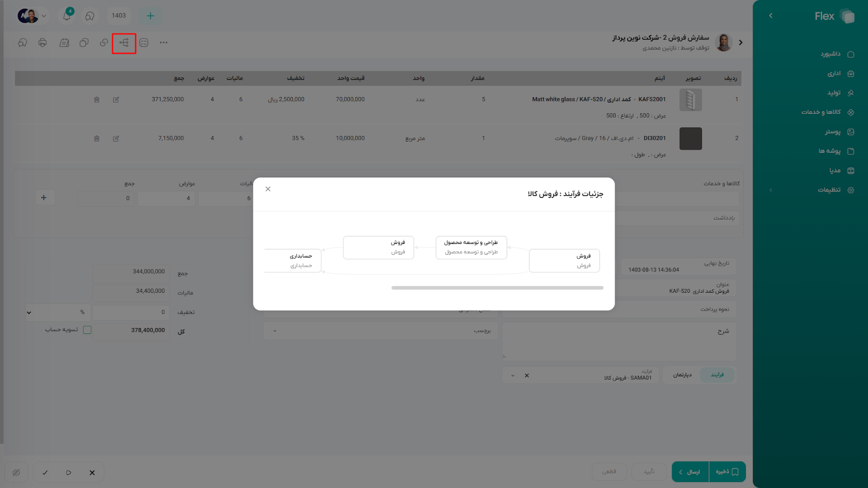Image resolution: width=868 pixels, height=488 pixels.
Task: Click the checkmark icon in bottom left bar
Action: pyautogui.click(x=45, y=472)
